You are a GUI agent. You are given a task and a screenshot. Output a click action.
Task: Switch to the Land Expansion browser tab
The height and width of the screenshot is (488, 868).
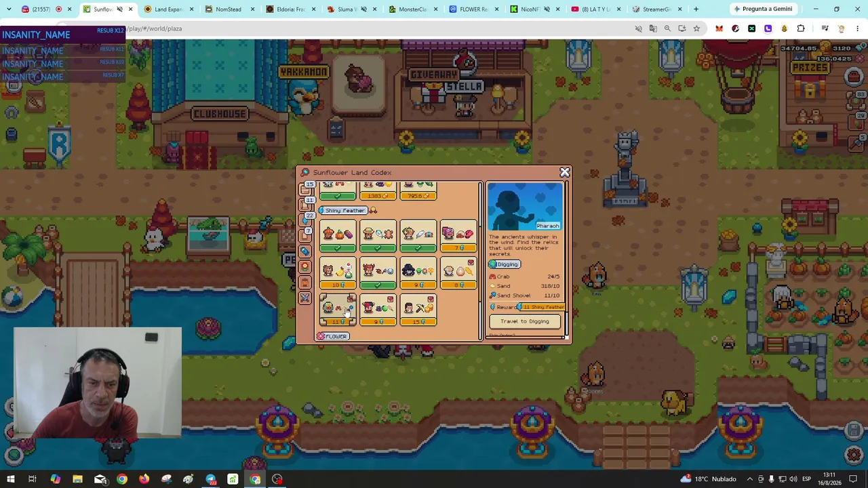(x=168, y=9)
